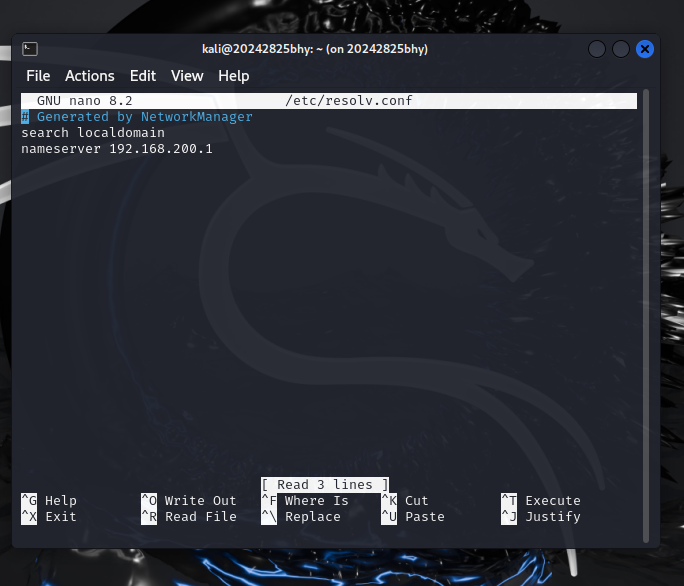Place cursor on 'nameserver 192.168.200.1' line
Viewport: 684px width, 586px height.
117,149
